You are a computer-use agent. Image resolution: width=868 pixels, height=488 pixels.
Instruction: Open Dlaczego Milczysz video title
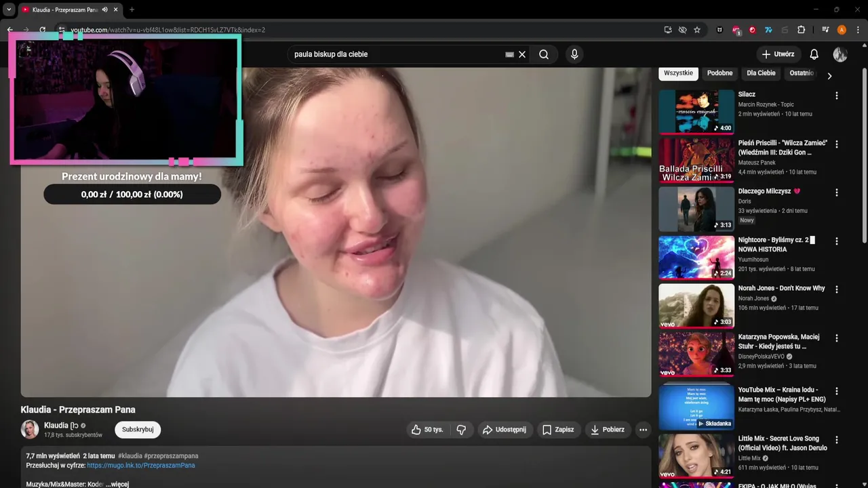click(x=769, y=191)
